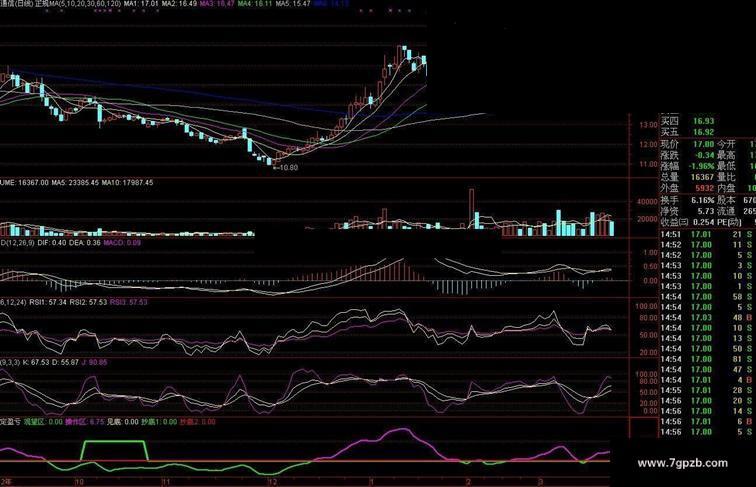This screenshot has width=756, height=487.
Task: Click the 最低 label
Action: [727, 166]
